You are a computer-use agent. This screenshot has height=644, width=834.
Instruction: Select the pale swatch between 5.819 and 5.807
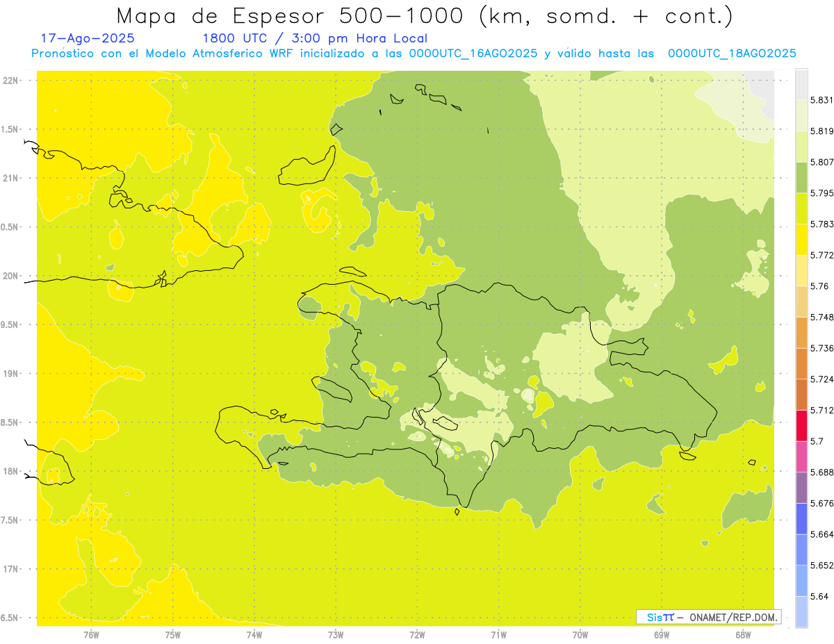point(801,146)
